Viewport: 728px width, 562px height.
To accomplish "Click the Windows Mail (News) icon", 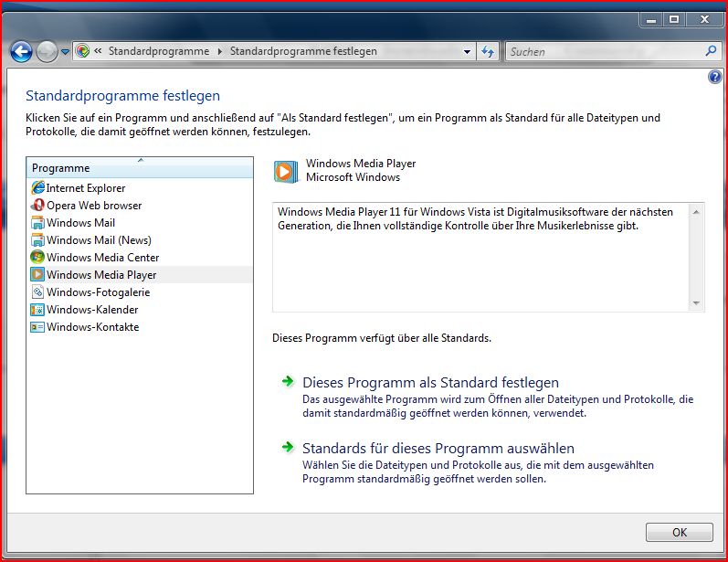I will tap(37, 239).
